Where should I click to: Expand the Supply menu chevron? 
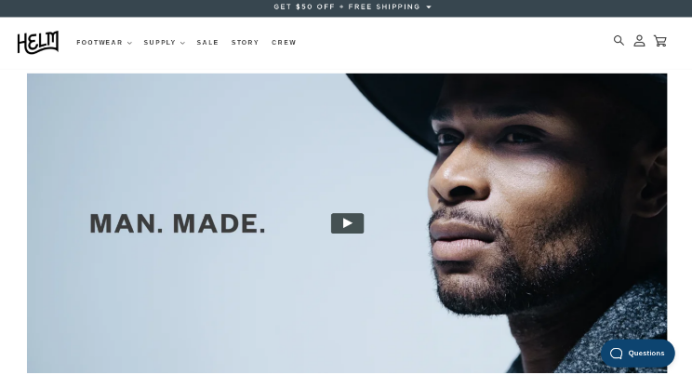click(x=182, y=43)
